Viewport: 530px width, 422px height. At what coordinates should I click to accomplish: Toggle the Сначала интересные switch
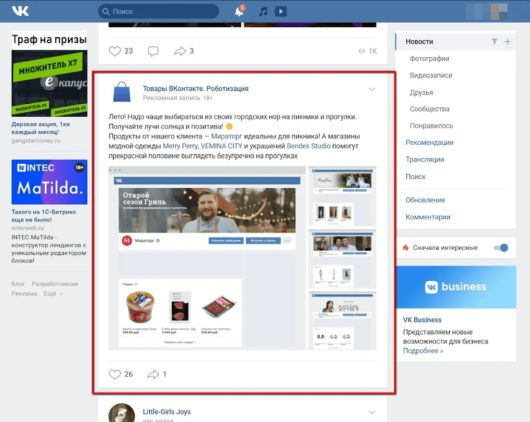coord(501,248)
